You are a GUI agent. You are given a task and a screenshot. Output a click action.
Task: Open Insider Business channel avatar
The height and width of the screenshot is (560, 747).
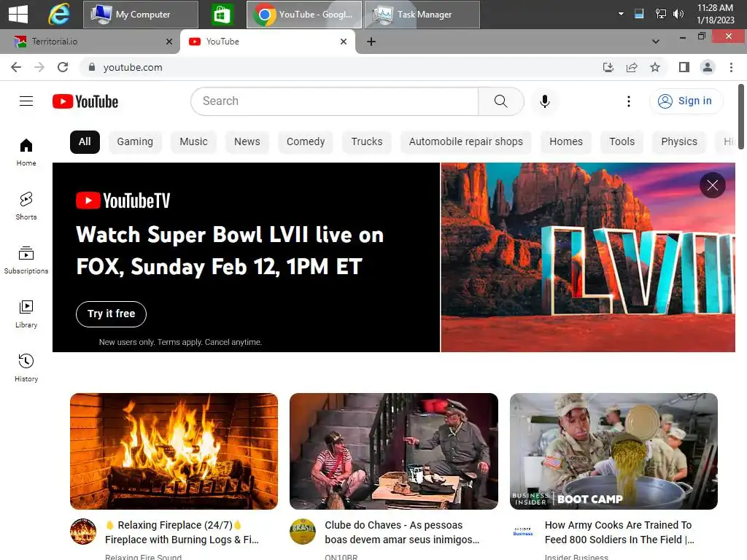[522, 532]
